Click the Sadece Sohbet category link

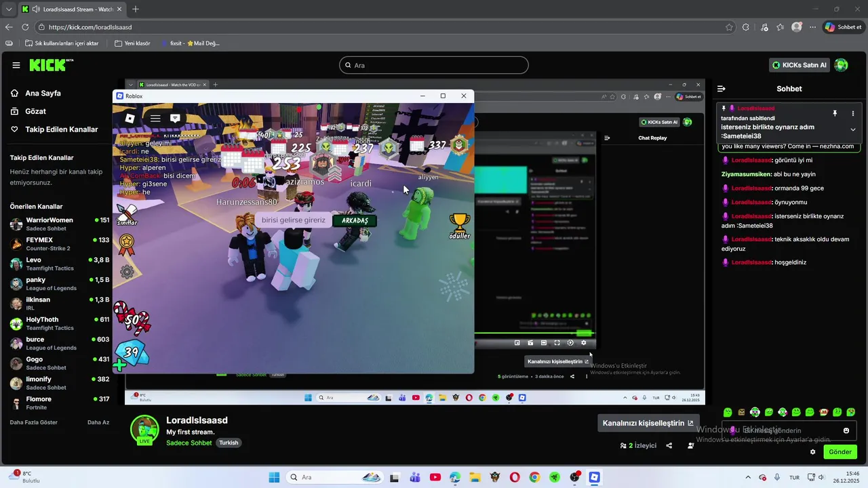[x=189, y=443]
